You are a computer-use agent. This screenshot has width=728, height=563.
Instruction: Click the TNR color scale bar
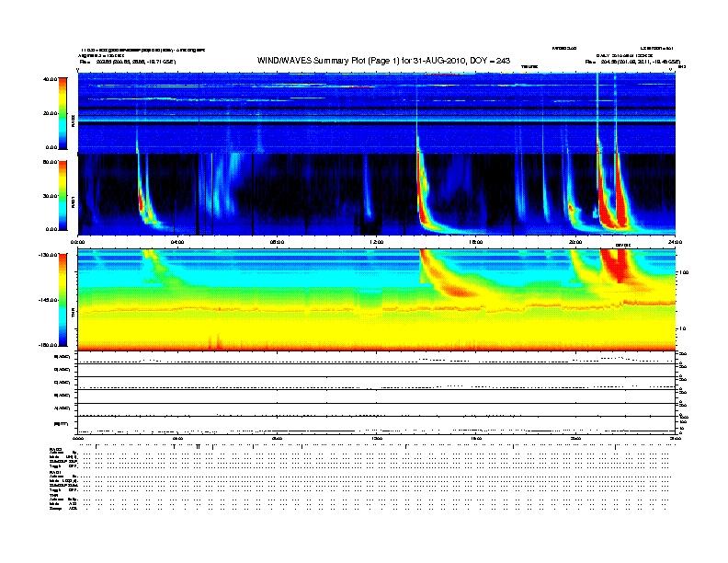tap(63, 300)
